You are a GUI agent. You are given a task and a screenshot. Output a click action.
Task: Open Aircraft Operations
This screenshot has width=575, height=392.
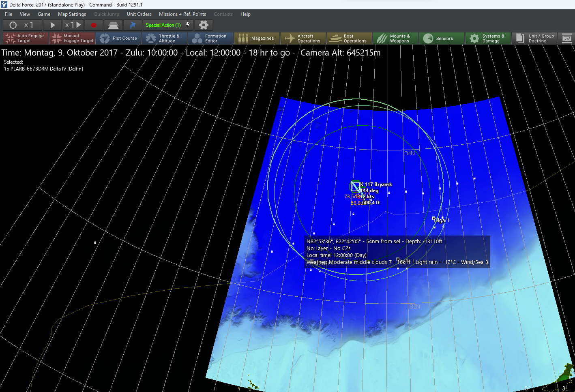tap(303, 39)
